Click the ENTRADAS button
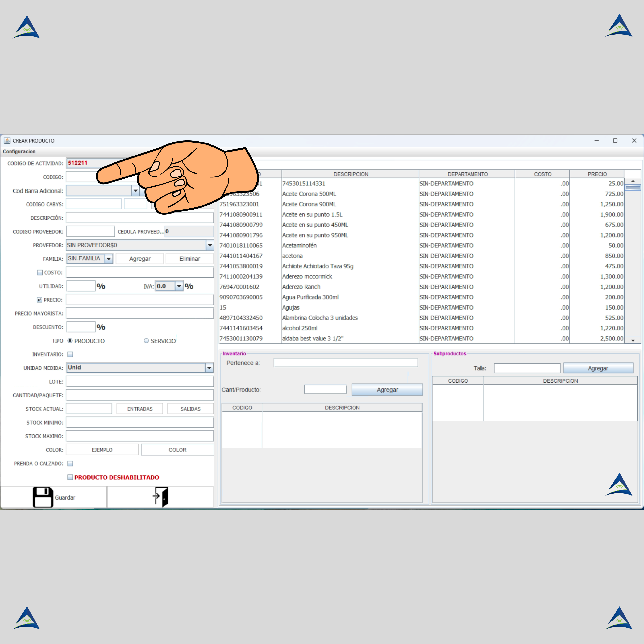 (x=140, y=409)
